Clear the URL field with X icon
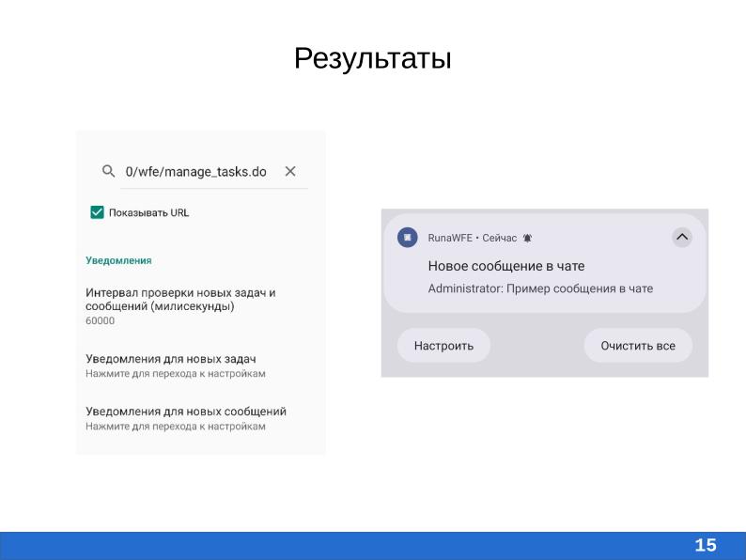Image resolution: width=746 pixels, height=560 pixels. point(290,171)
